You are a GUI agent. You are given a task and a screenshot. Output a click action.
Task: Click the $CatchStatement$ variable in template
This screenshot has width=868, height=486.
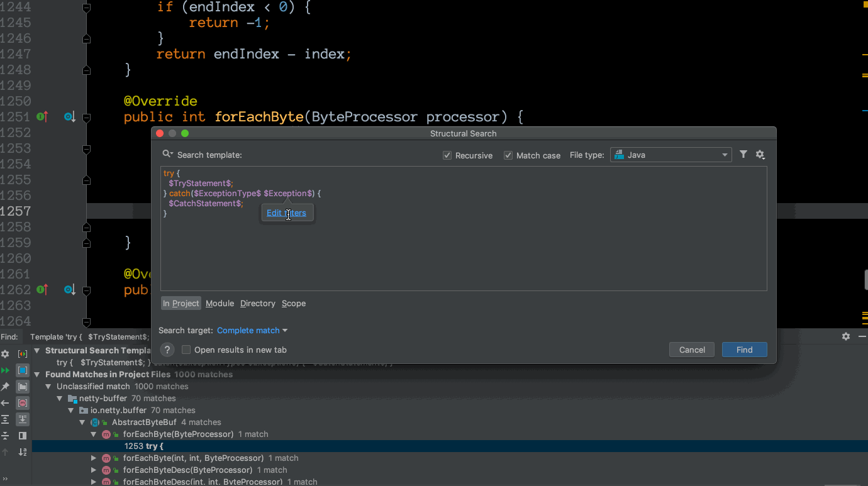(204, 203)
